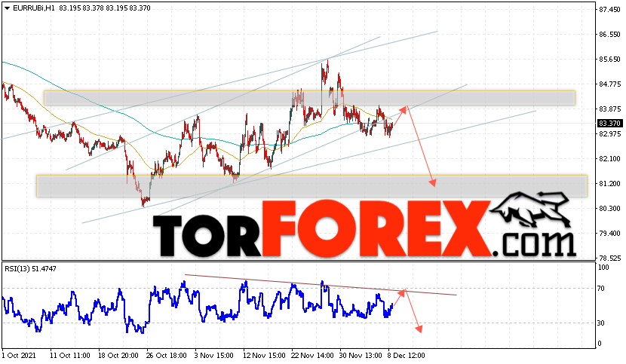Click the current price label 83.370

click(609, 124)
